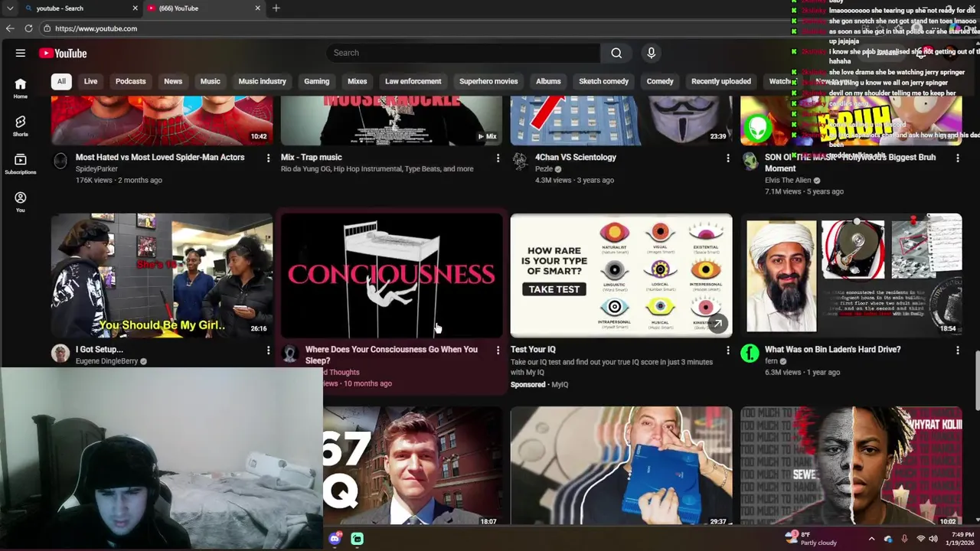Screen dimensions: 980x551
Task: Open Subscriptions from the sidebar
Action: pos(21,164)
